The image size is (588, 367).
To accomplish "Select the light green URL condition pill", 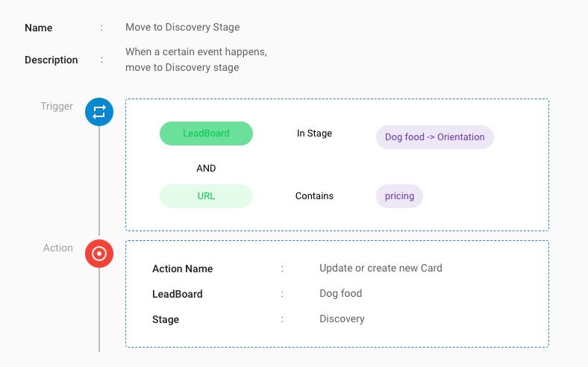I will 206,196.
